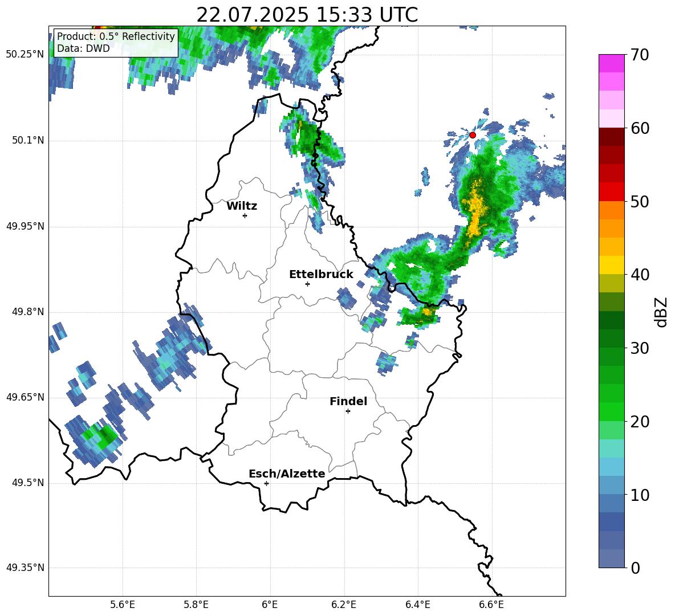Click the latitude label '49.5°N'
Image resolution: width=675 pixels, height=616 pixels.
coord(28,483)
